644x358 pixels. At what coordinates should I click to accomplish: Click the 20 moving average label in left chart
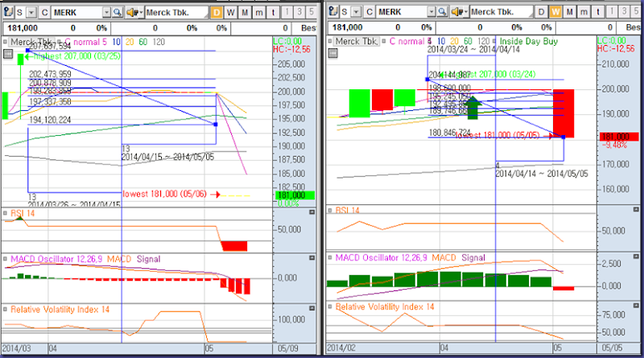pos(130,42)
